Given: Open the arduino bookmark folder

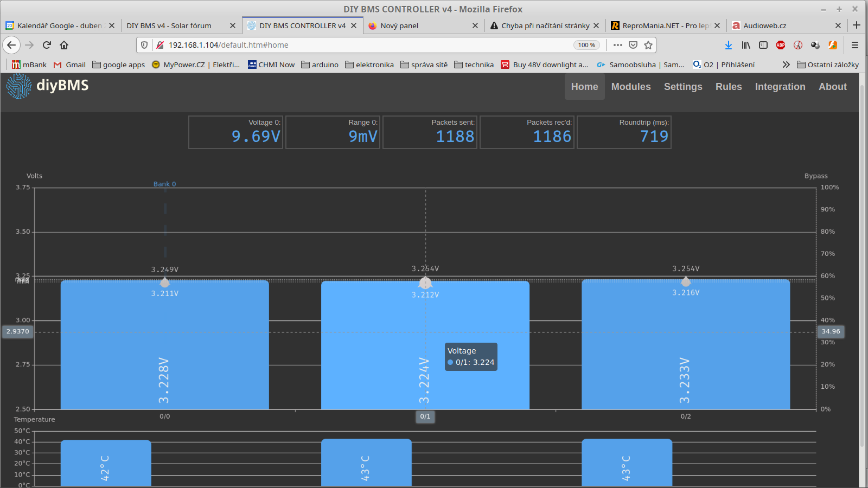Looking at the screenshot, I should coord(320,65).
